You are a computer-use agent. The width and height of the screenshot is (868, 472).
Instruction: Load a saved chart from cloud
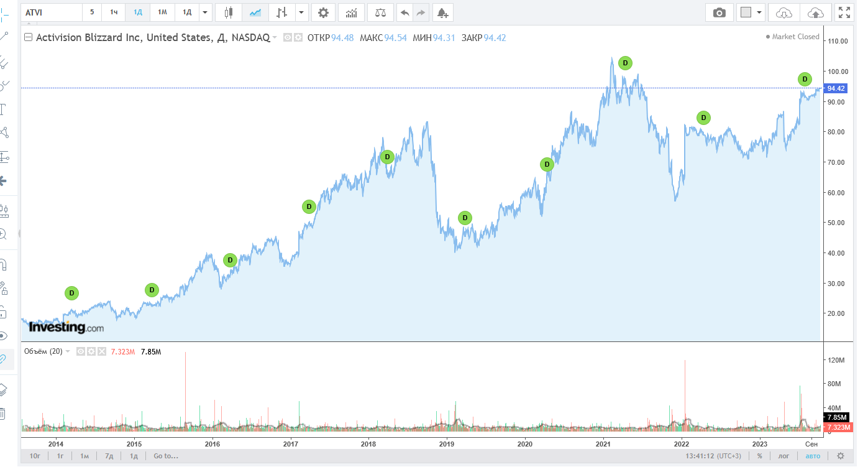(x=785, y=12)
